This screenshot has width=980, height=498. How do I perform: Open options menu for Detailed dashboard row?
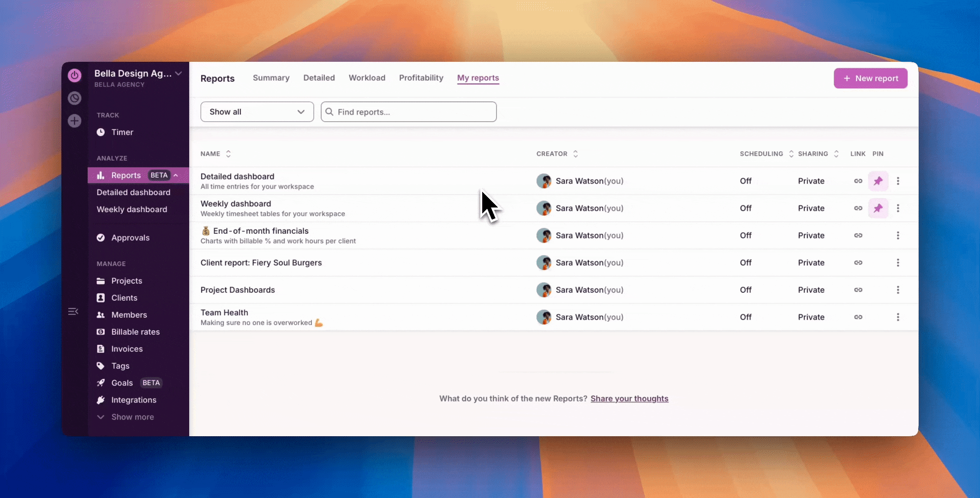pyautogui.click(x=897, y=181)
